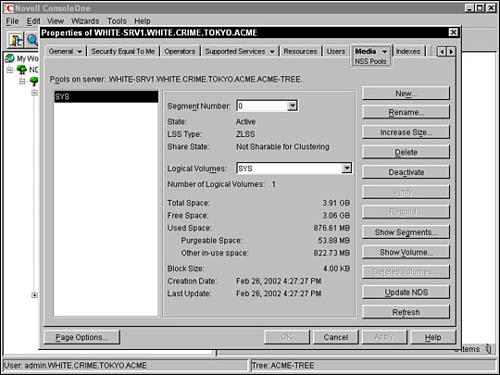Expand the plus node near bottom of tree
The width and height of the screenshot is (500, 375).
[34, 295]
